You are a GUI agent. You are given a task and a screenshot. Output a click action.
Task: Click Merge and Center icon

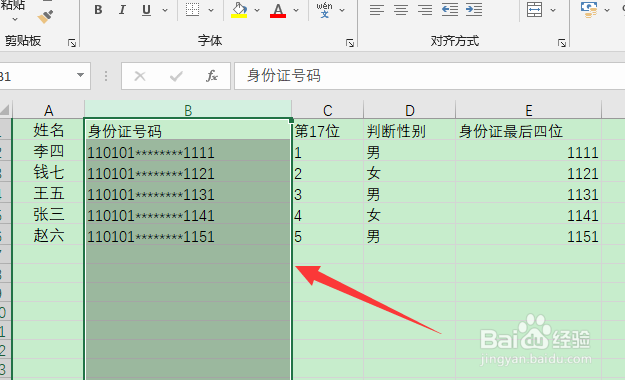point(534,10)
